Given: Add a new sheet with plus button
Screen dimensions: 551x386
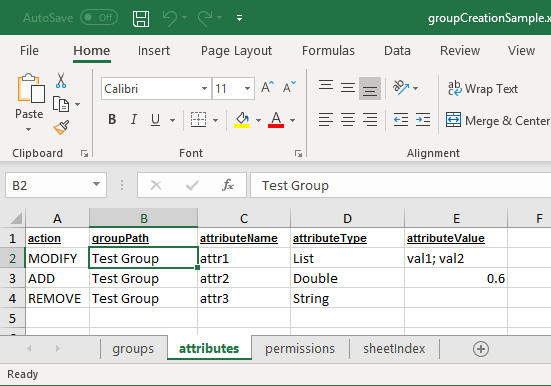Looking at the screenshot, I should click(481, 349).
